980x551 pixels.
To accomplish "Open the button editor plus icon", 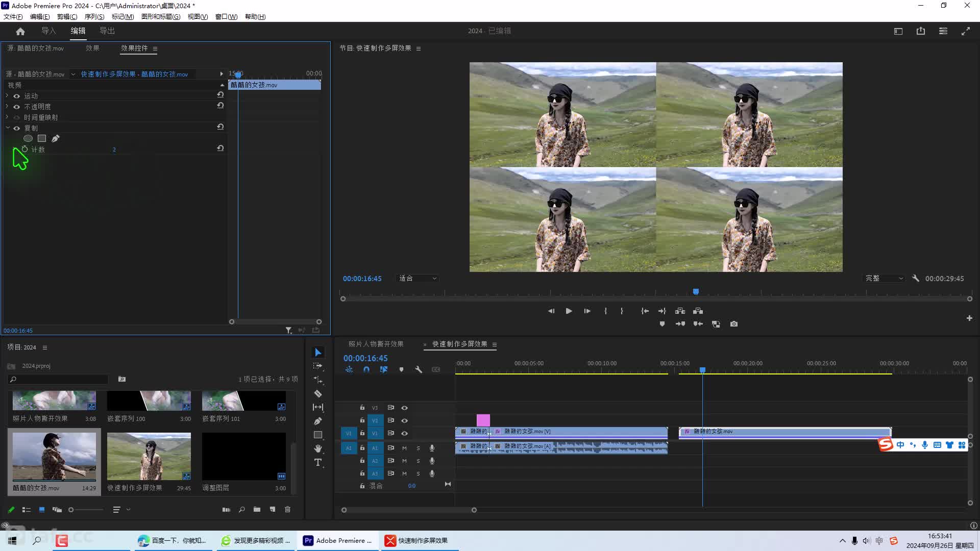I will [969, 318].
